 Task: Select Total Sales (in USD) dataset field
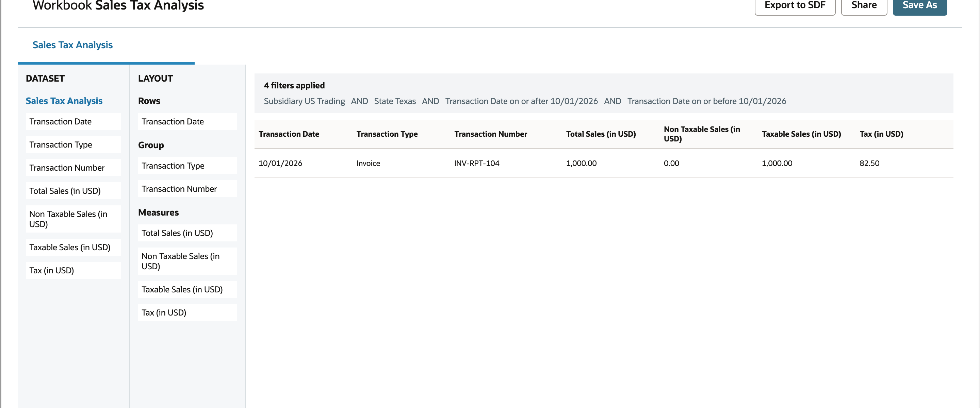(x=73, y=191)
